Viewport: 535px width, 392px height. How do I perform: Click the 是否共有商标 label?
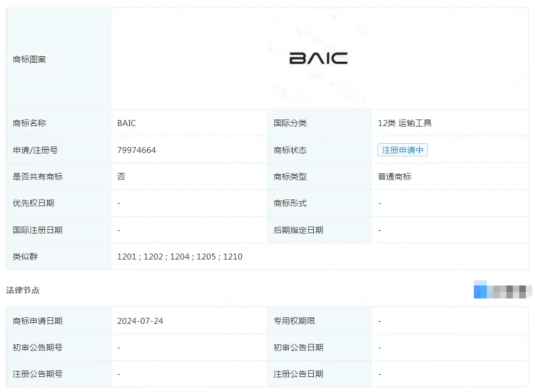click(x=37, y=177)
